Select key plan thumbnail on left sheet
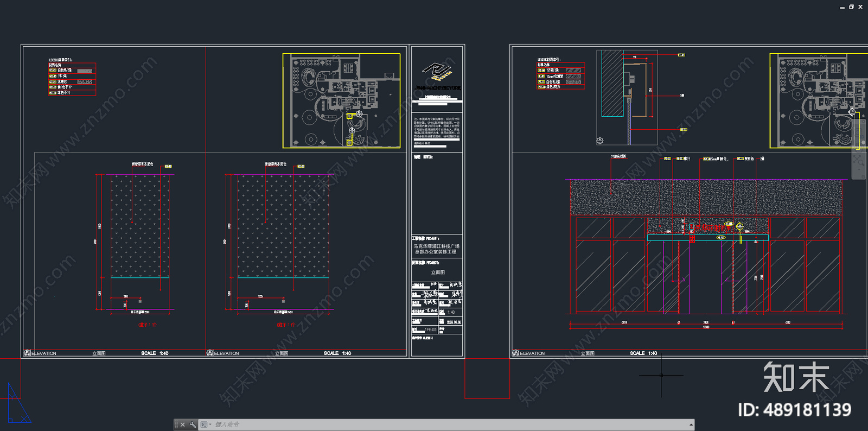The height and width of the screenshot is (431, 868). coord(341,100)
